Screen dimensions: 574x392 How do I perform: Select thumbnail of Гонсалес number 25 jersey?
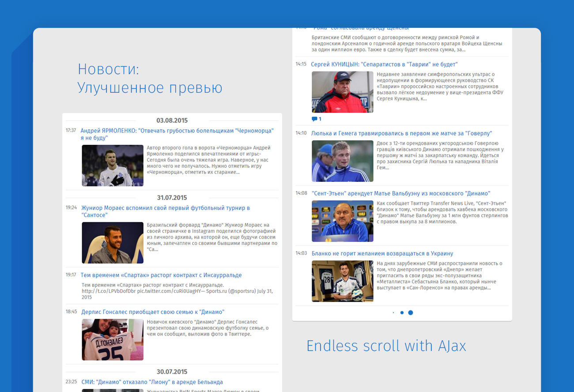pyautogui.click(x=113, y=339)
